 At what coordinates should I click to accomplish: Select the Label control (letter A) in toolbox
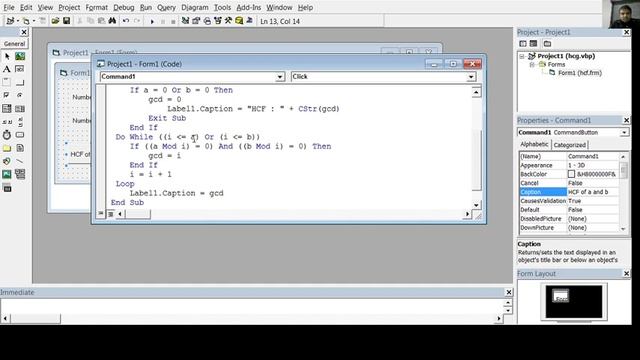[7, 69]
